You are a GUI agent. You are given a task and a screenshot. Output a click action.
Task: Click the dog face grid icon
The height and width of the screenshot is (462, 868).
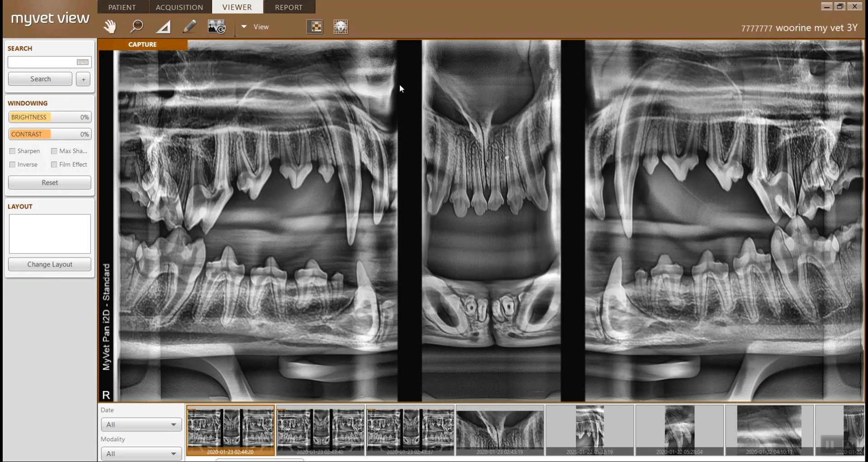point(340,27)
